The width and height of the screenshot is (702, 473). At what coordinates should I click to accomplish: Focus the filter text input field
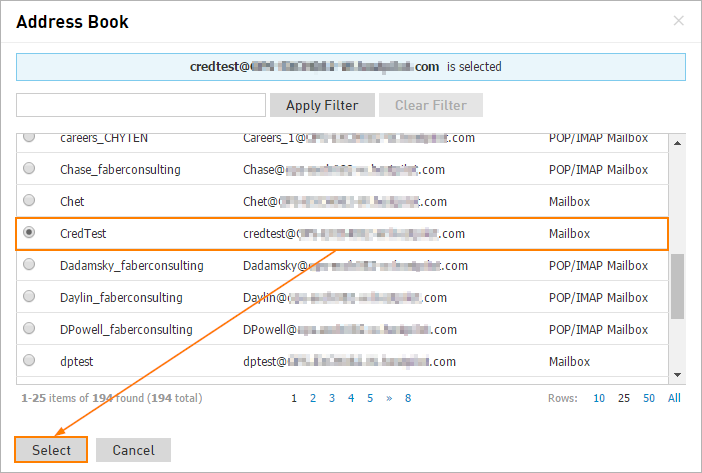(x=141, y=105)
